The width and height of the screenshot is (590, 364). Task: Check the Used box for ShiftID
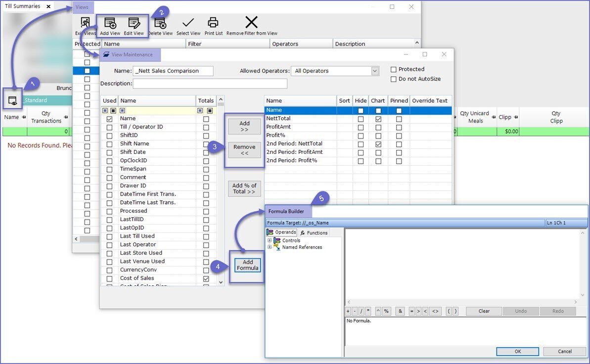coord(109,136)
